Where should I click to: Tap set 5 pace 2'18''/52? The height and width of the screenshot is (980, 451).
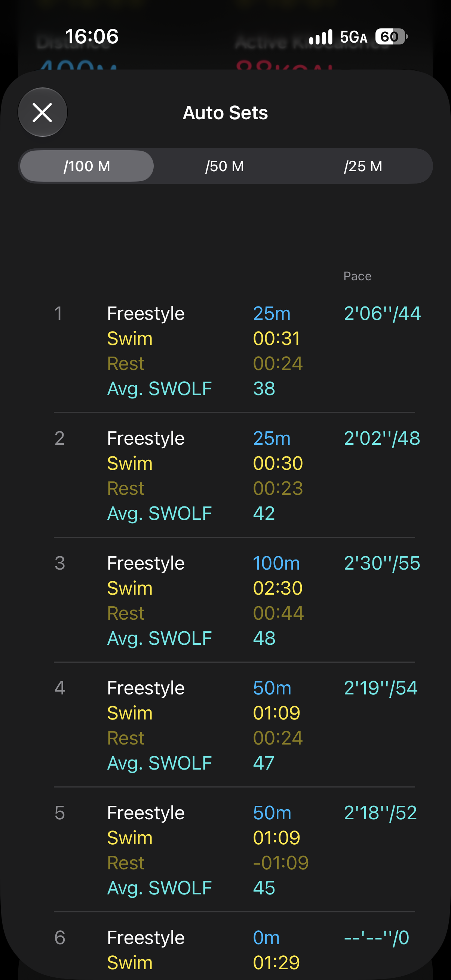(380, 813)
